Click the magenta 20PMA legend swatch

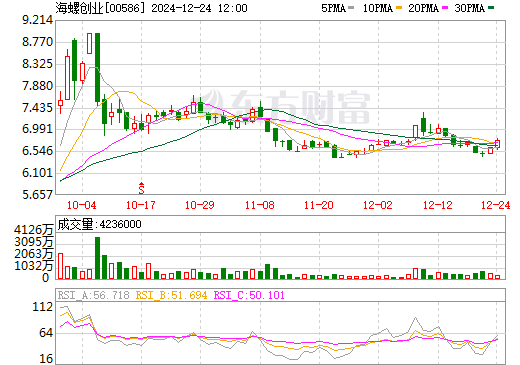(445, 7)
